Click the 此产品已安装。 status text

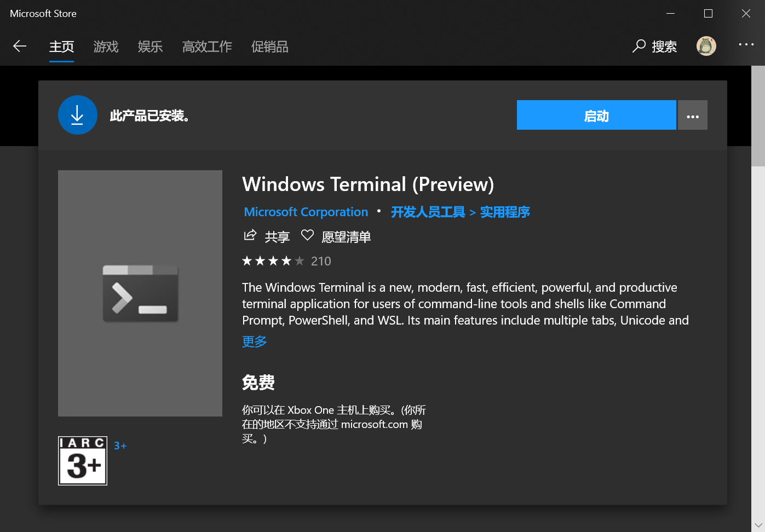click(x=150, y=115)
